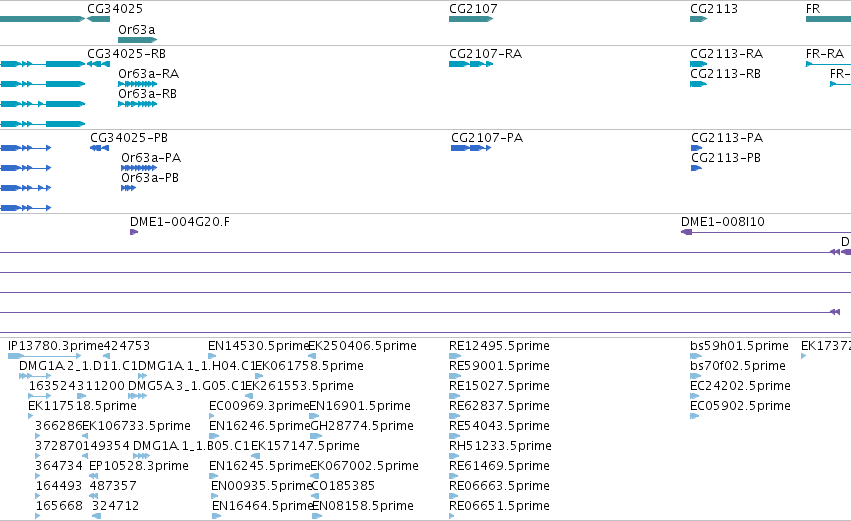Viewport: 851px width, 521px height.
Task: Select the CG2113-PA protein label
Action: coord(727,137)
